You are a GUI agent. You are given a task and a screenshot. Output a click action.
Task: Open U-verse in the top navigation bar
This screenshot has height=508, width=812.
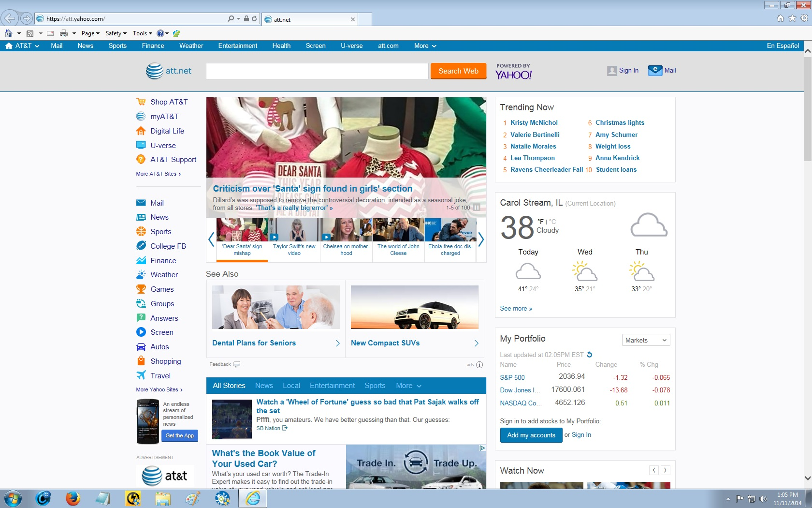point(351,45)
